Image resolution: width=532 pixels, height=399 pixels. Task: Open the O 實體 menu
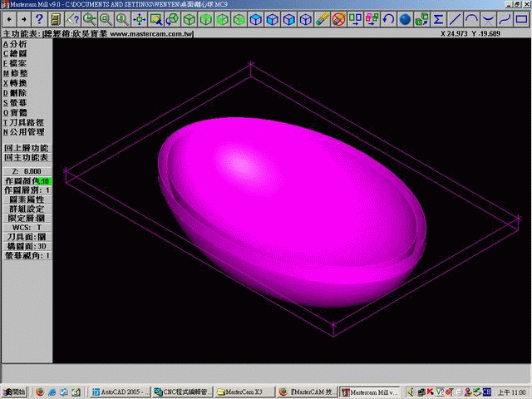[15, 113]
